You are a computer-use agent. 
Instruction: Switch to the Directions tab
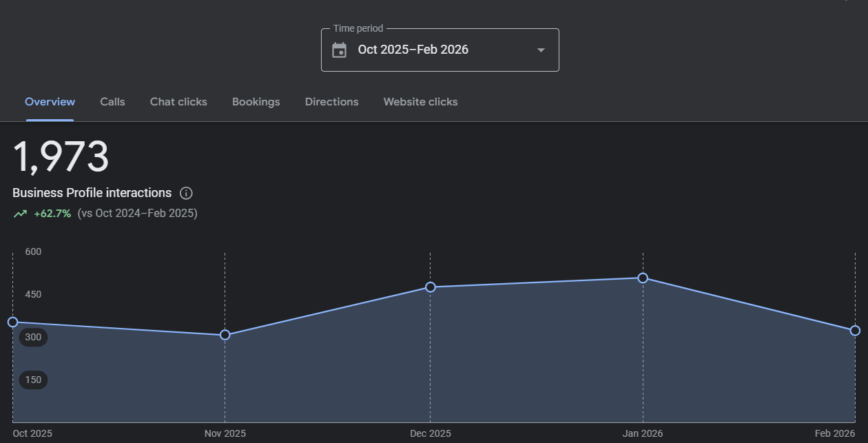[x=331, y=102]
